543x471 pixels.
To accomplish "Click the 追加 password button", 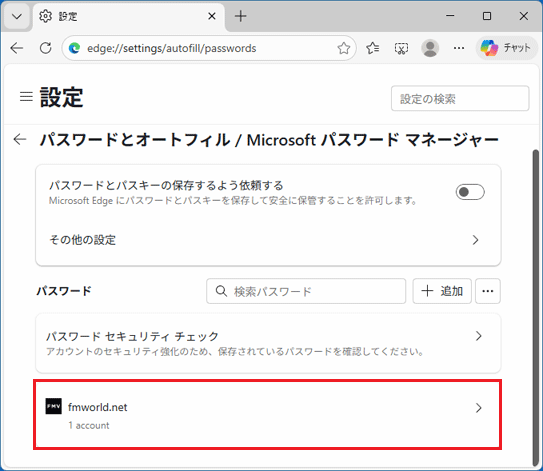I will (x=442, y=291).
